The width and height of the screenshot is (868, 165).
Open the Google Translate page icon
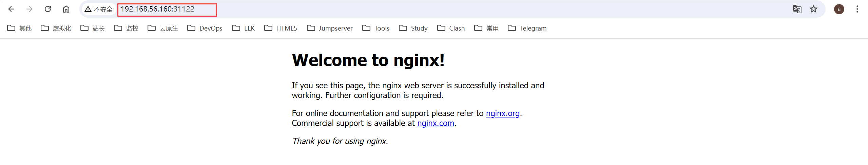pos(797,9)
